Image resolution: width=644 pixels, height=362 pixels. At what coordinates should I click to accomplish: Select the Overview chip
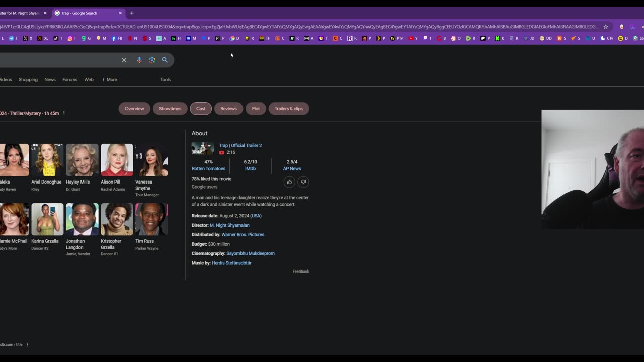[x=134, y=109]
